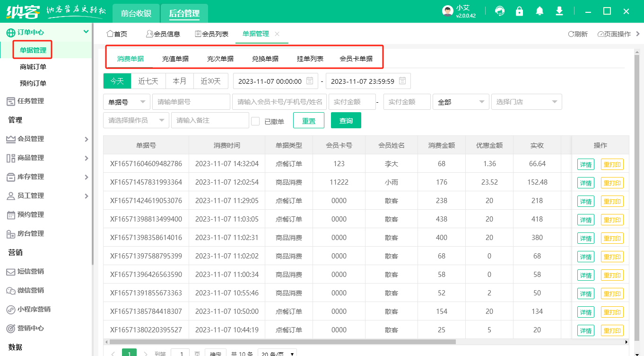Open notifications via the bell icon

pyautogui.click(x=539, y=10)
